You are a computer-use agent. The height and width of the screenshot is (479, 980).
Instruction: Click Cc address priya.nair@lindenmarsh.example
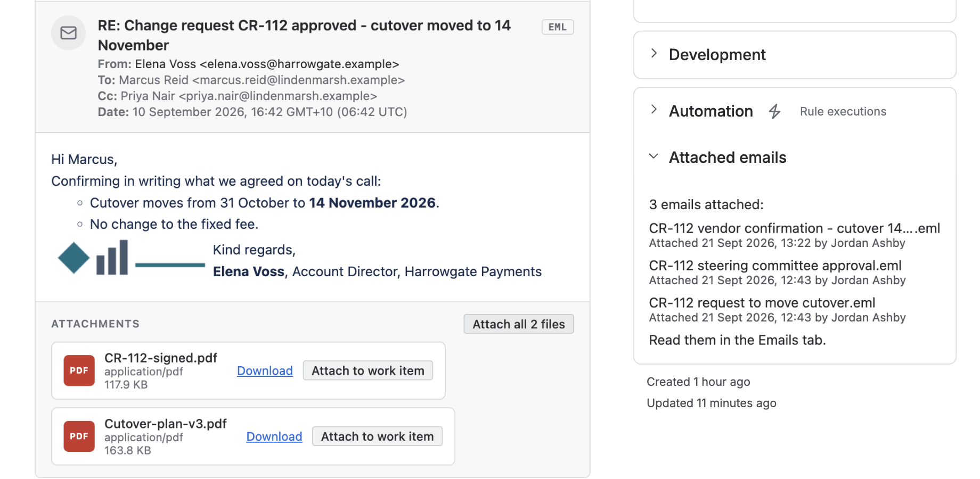tap(278, 96)
